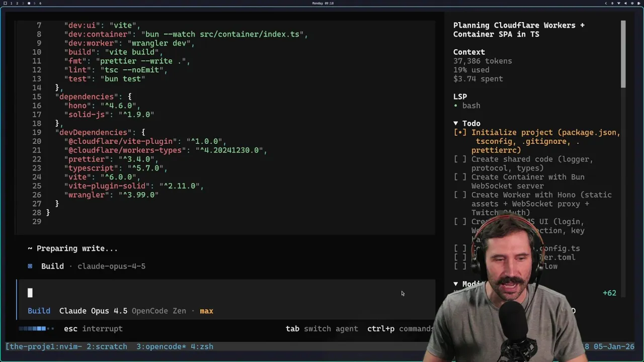Viewport: 644px width, 362px height.
Task: Click the max variant label
Action: [x=206, y=311]
